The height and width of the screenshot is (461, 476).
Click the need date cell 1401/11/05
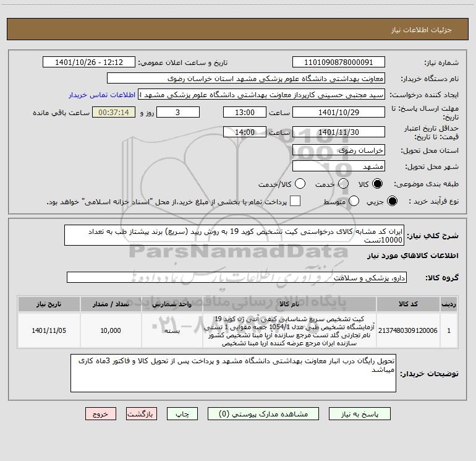tap(49, 330)
